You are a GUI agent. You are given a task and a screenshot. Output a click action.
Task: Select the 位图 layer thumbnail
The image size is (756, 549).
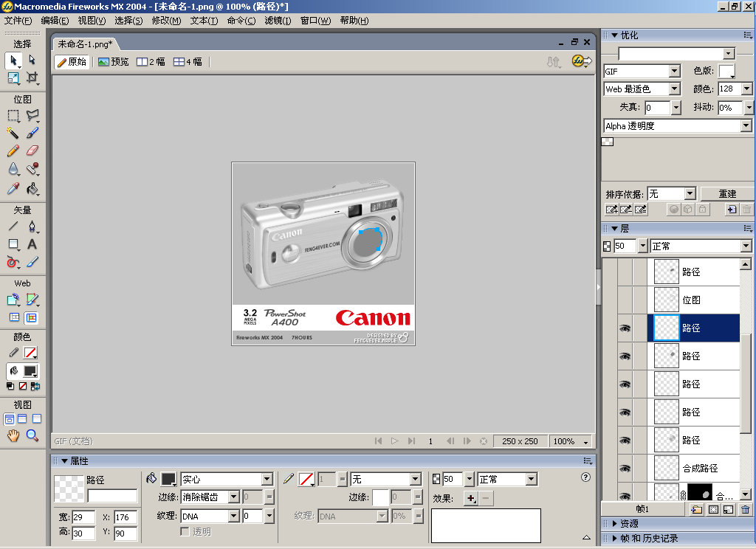pos(667,300)
